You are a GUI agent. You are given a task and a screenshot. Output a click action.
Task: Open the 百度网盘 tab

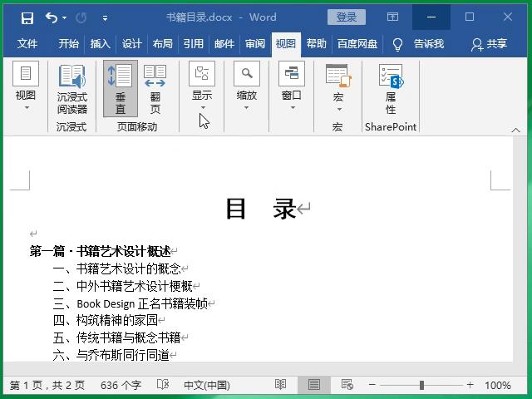(357, 44)
